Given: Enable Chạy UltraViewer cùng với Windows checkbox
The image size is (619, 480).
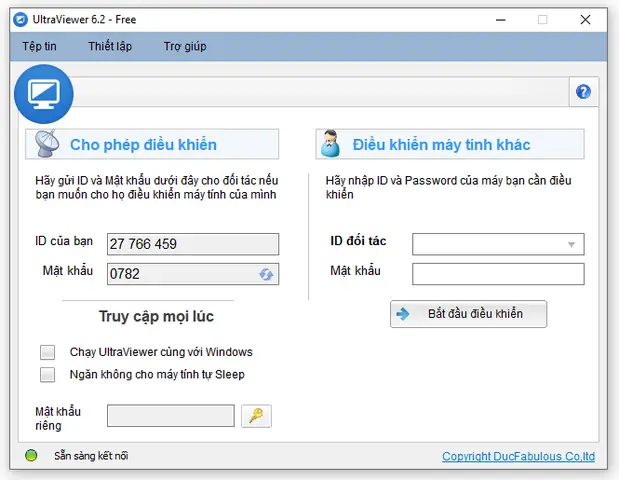Looking at the screenshot, I should click(47, 352).
